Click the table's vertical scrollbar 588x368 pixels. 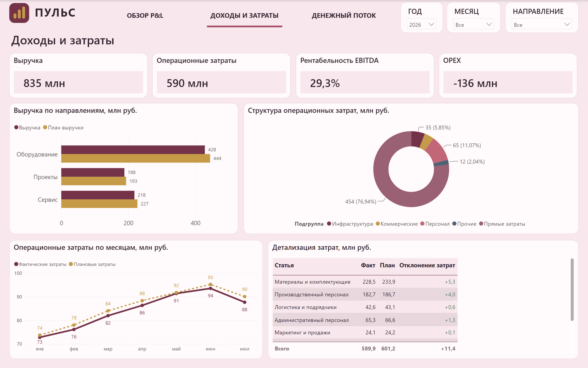(x=572, y=290)
